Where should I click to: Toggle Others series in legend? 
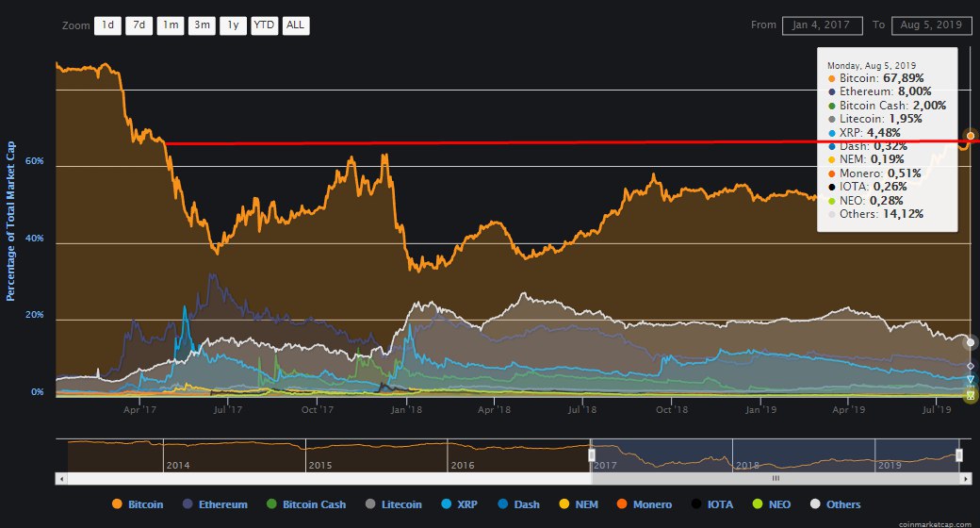coord(836,504)
